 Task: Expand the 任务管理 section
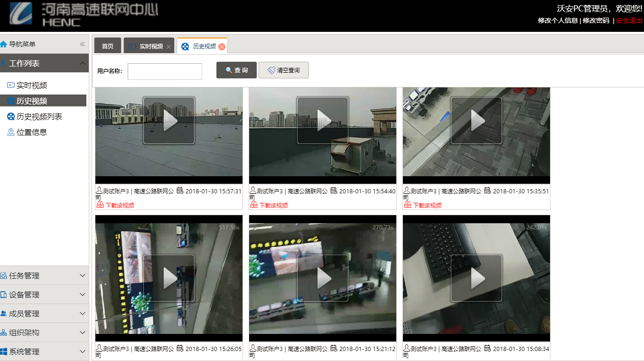tap(44, 275)
